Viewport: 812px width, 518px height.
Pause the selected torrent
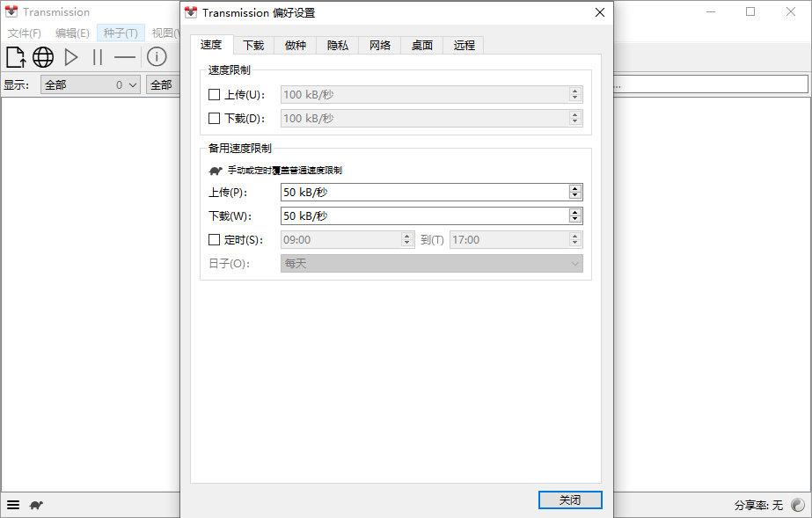click(98, 56)
